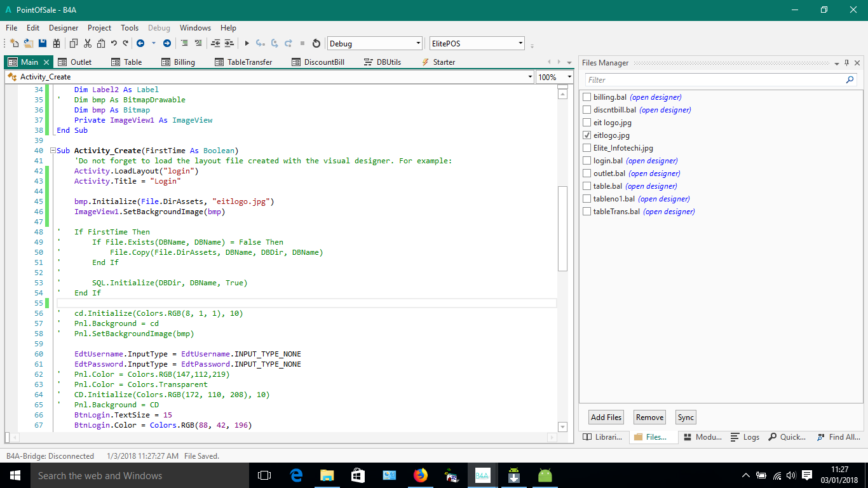Collapse the Activity_Create sub code block

52,151
